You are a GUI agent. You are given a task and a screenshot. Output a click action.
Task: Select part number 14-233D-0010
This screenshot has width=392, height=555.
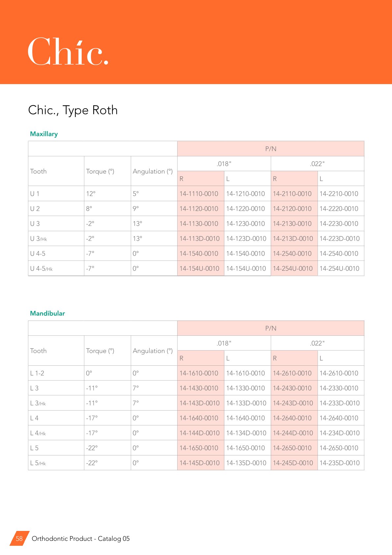(x=340, y=403)
